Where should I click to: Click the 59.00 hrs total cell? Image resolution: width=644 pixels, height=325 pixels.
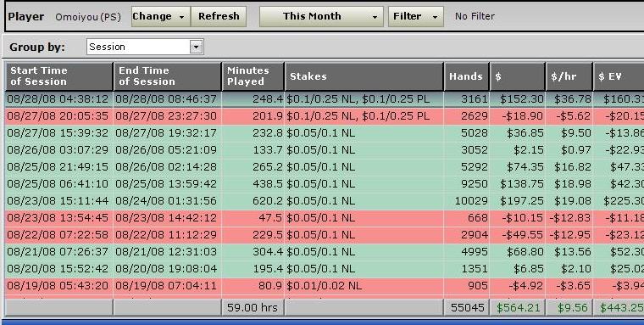coord(253,308)
